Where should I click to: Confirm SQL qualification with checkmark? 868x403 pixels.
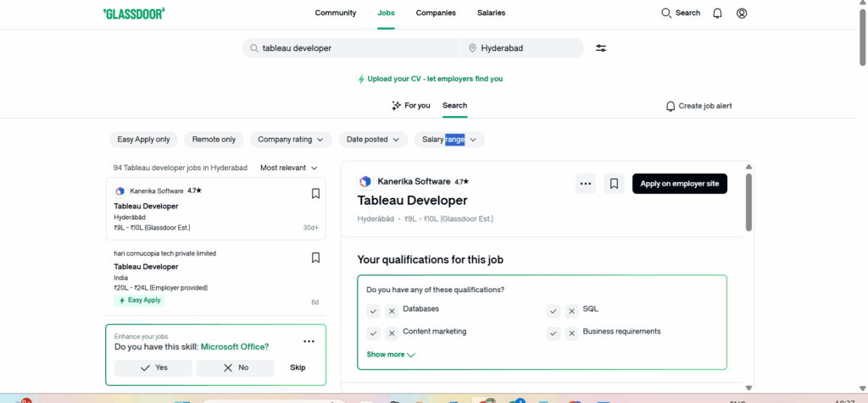point(554,312)
